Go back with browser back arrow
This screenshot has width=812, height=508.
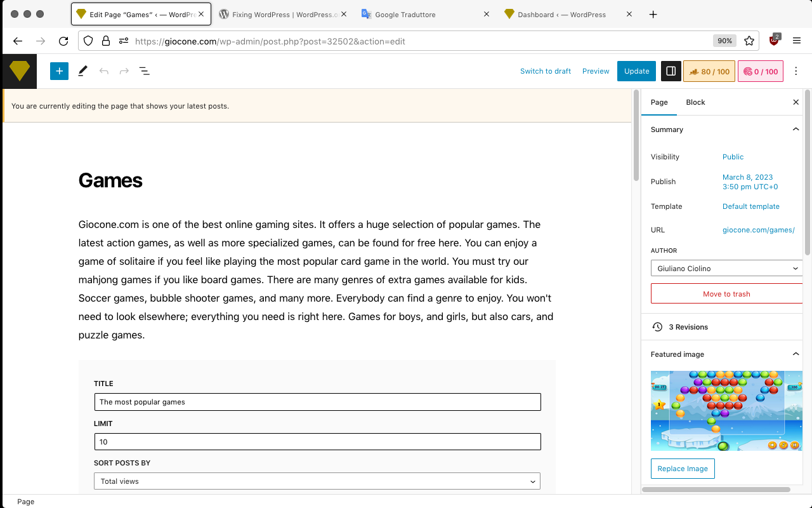18,41
